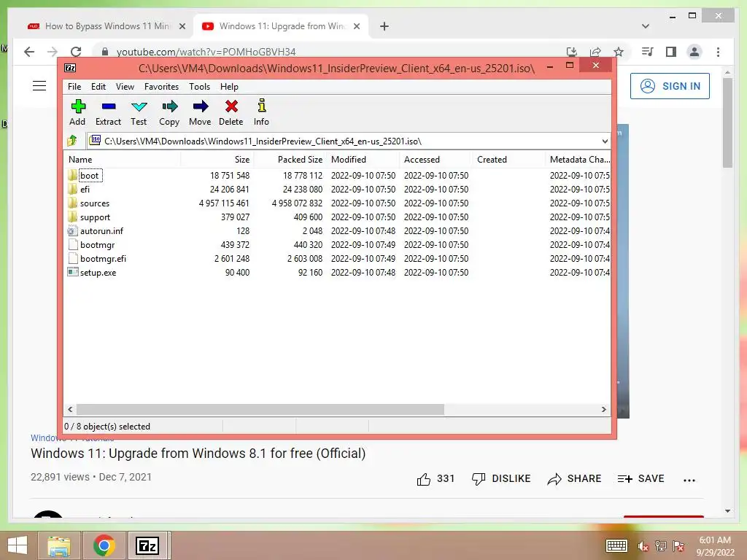Open the File menu in 7-Zip
This screenshot has width=747, height=560.
click(x=74, y=87)
